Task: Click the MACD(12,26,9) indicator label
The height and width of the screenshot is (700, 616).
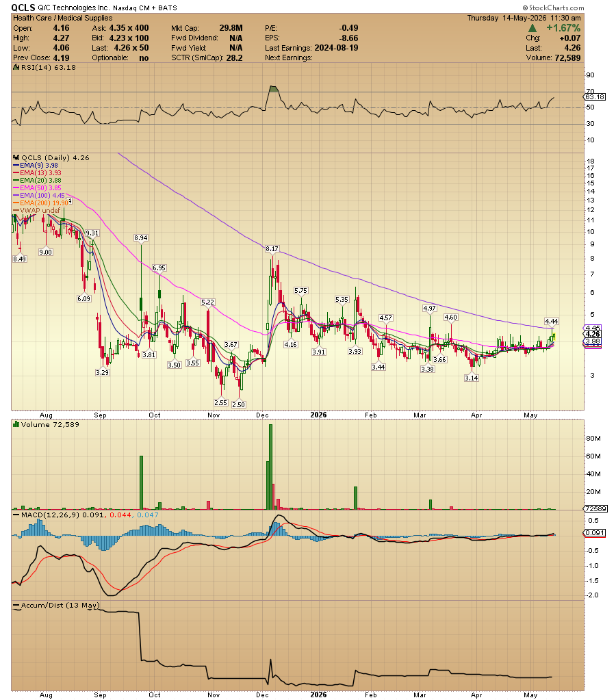Action: point(51,515)
